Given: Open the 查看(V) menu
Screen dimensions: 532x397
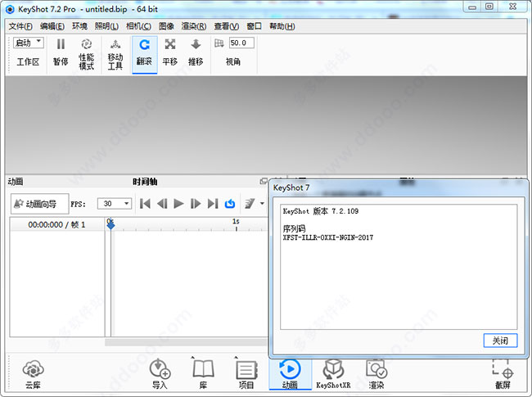Looking at the screenshot, I should [x=226, y=26].
